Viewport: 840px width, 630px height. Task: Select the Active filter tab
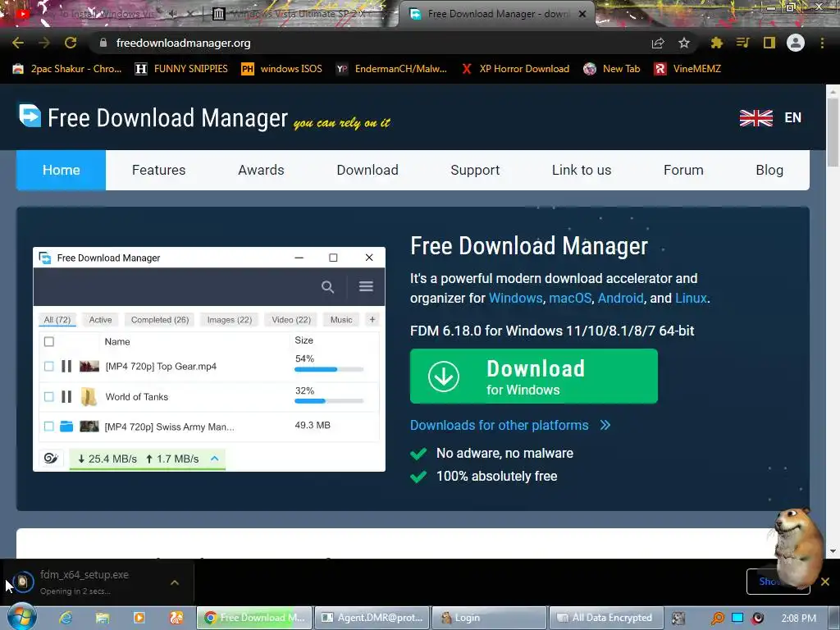tap(100, 320)
